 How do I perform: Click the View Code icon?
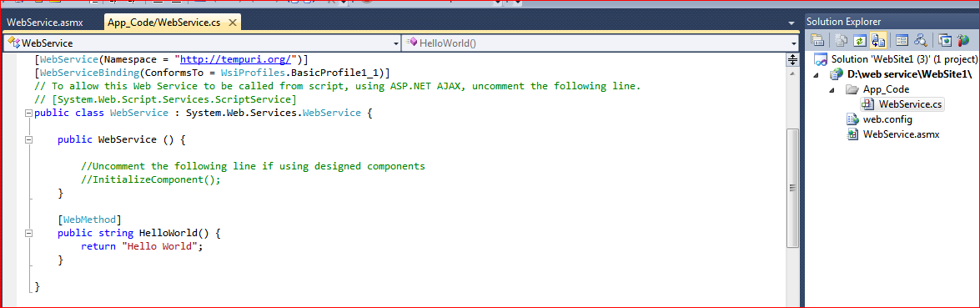pyautogui.click(x=902, y=41)
